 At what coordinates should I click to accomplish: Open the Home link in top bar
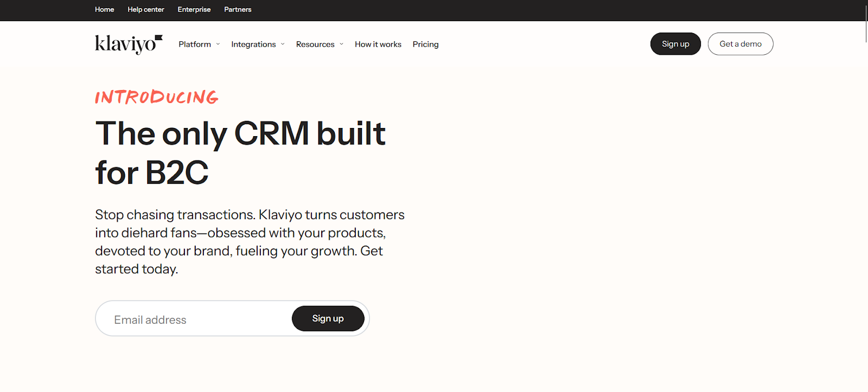[104, 9]
